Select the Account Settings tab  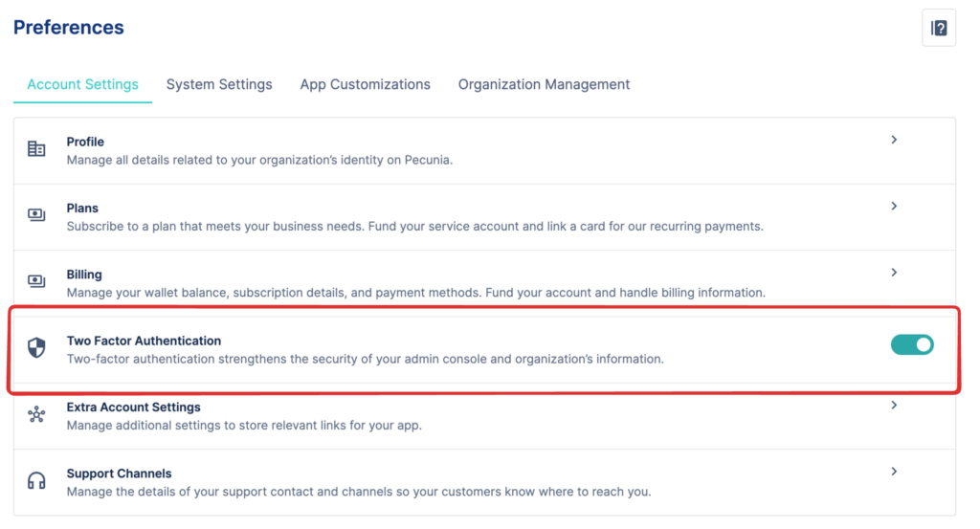click(82, 84)
